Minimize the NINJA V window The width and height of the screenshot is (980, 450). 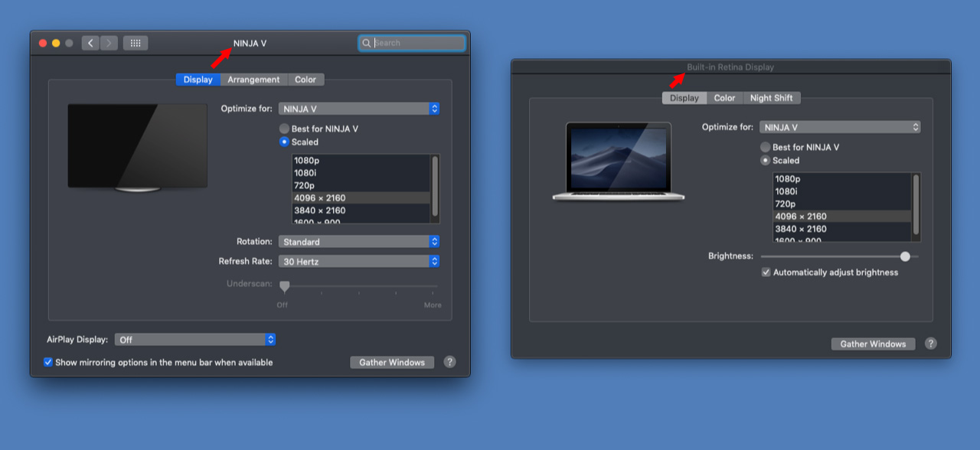click(56, 43)
